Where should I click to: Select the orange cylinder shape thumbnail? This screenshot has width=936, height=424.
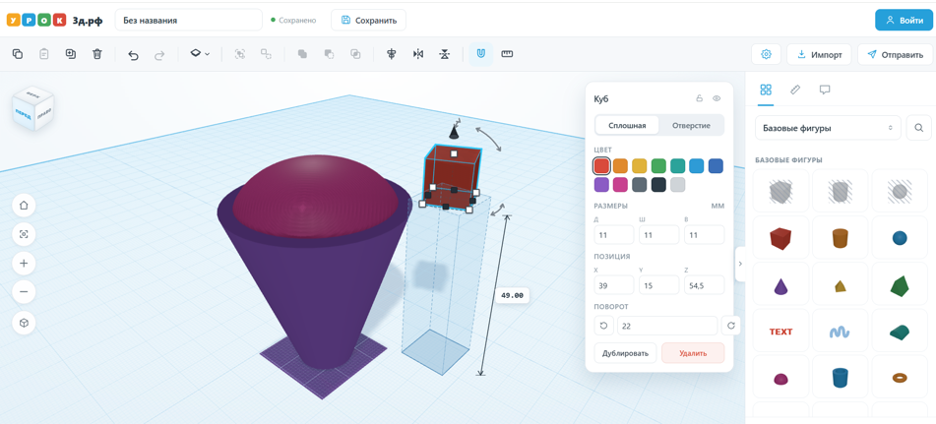[x=840, y=238]
